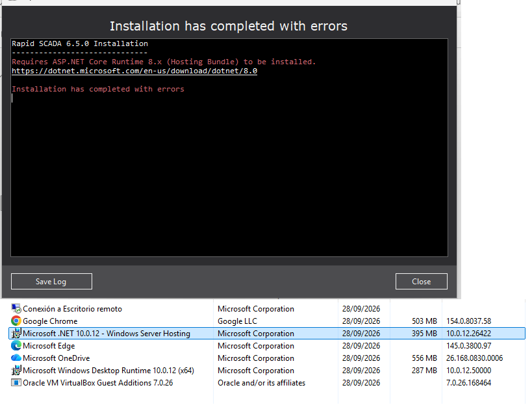
Task: Select 'Conexión a Escritorio remoto' program name
Action: [x=72, y=309]
